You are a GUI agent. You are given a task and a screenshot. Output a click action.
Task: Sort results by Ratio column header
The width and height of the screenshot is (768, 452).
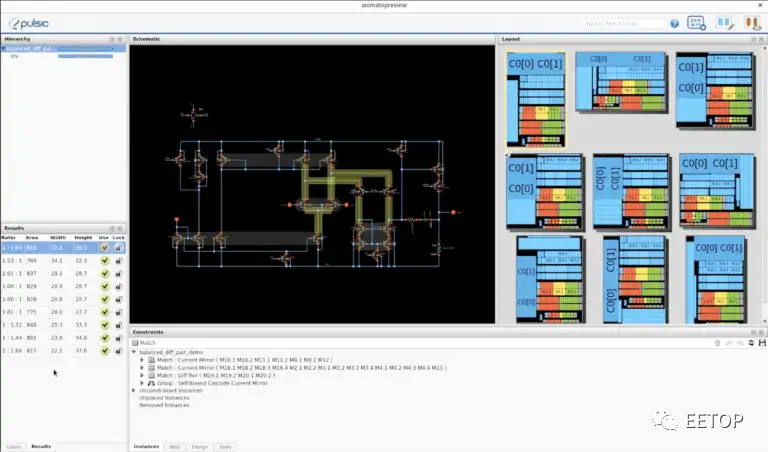coord(9,238)
